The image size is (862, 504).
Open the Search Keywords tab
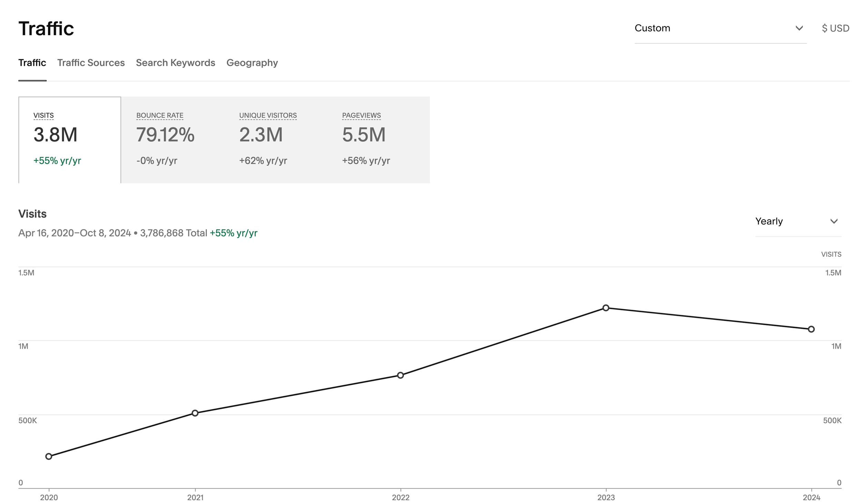point(176,63)
